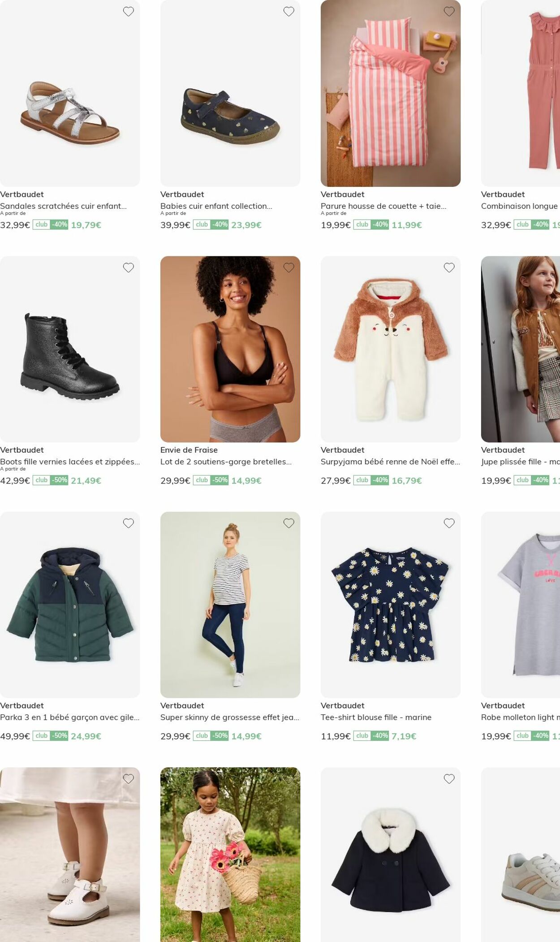This screenshot has width=560, height=942.
Task: Save navy coat with fur collar to wishlist
Action: click(x=449, y=779)
